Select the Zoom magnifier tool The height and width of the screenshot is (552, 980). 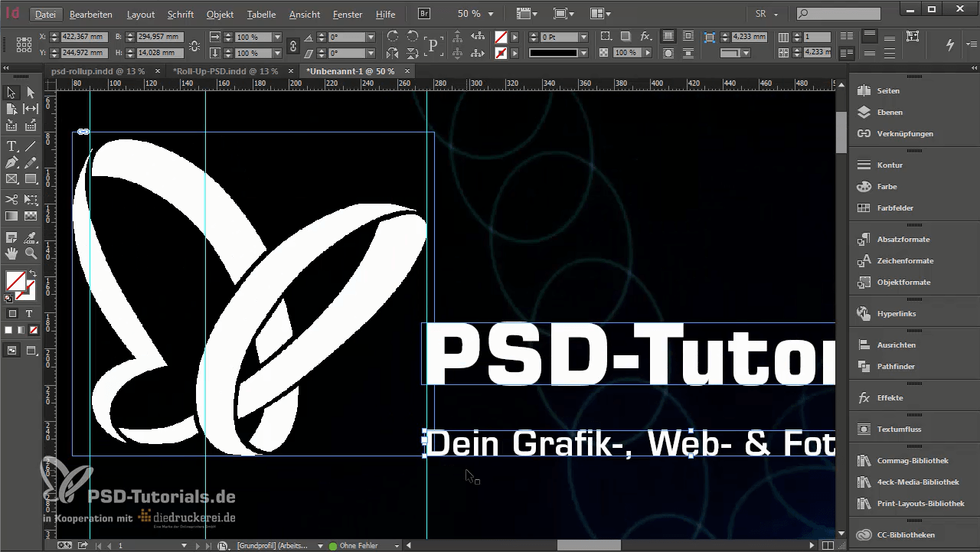(31, 253)
